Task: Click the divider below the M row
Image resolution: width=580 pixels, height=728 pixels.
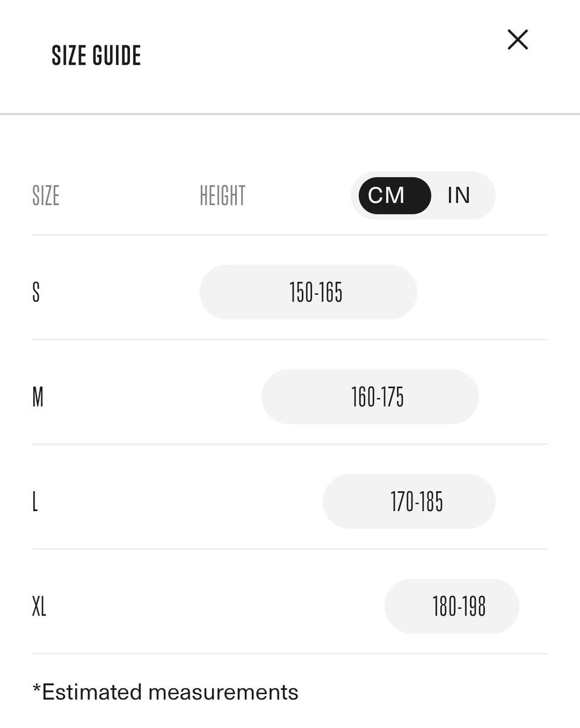Action: tap(290, 444)
